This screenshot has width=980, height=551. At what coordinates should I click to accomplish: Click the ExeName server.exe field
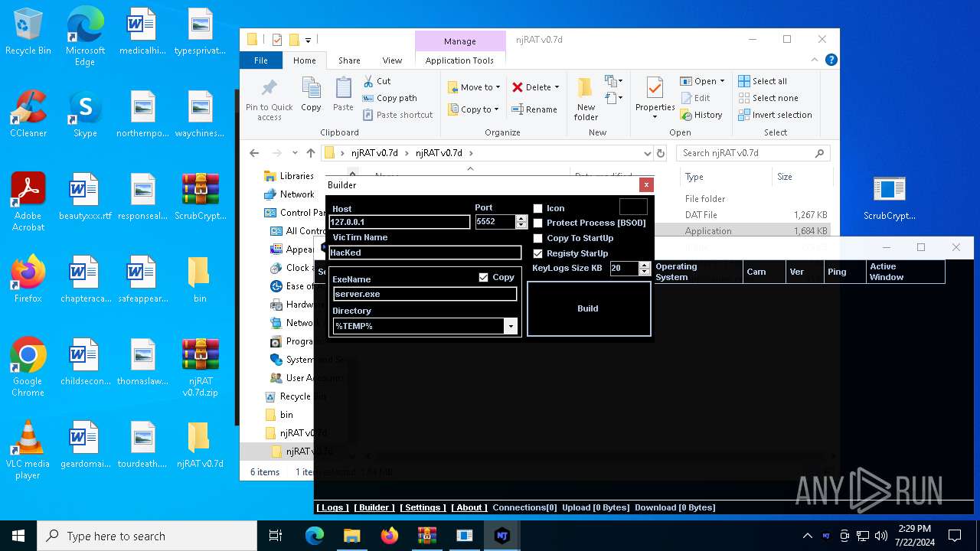click(425, 294)
